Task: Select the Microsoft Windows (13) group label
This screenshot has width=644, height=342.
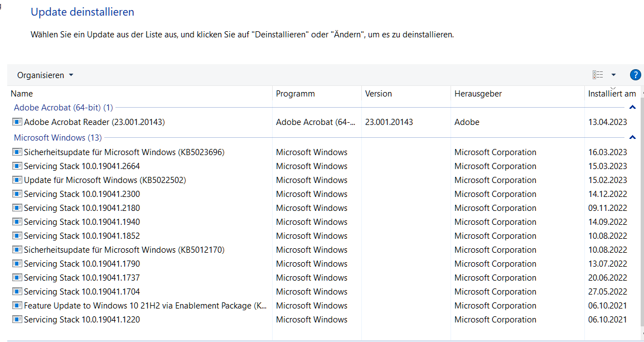Action: [x=57, y=137]
